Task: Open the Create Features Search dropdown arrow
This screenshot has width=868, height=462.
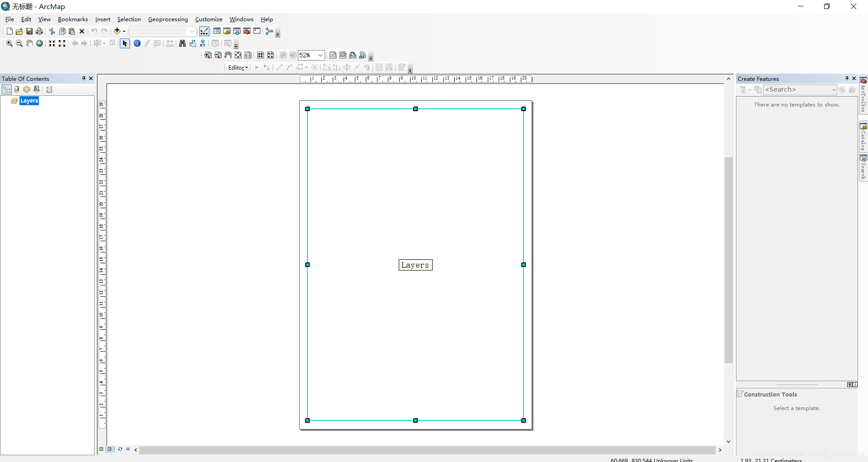Action: click(x=834, y=90)
